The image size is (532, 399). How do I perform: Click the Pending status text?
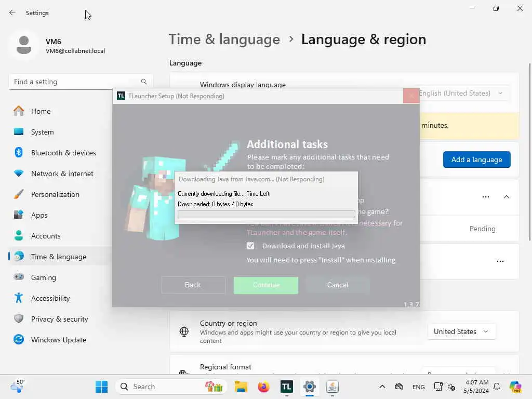[x=483, y=229]
